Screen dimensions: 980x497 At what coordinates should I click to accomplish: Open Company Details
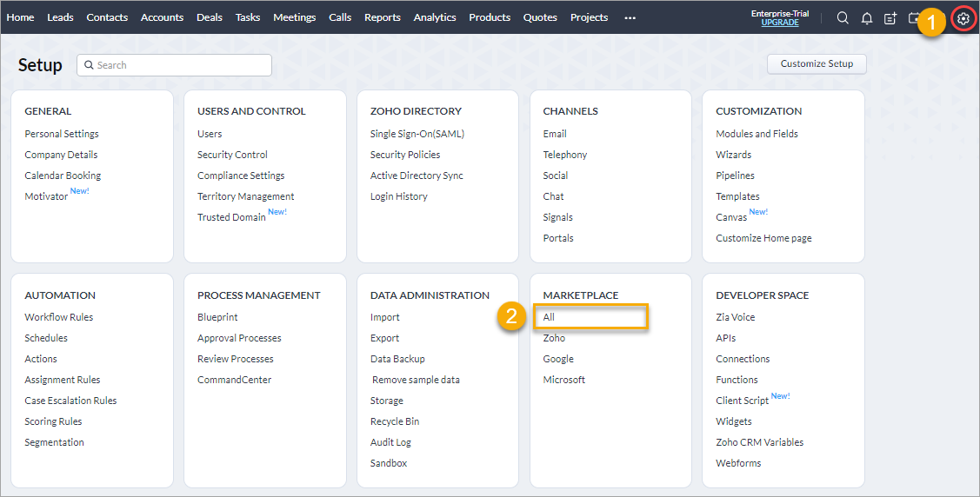coord(61,154)
